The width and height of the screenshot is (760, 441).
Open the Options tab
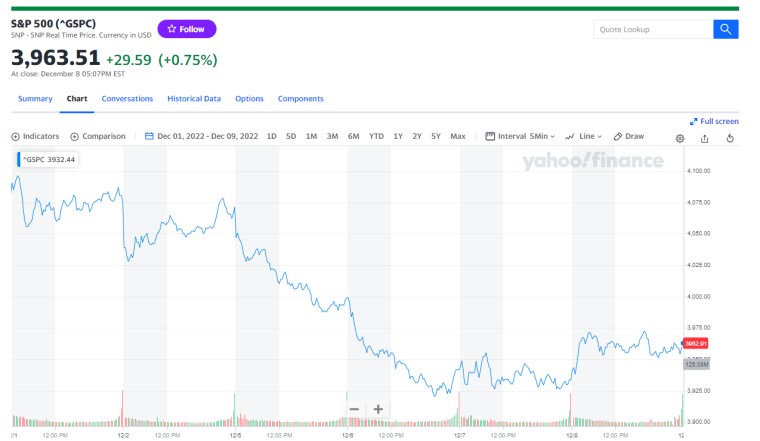pos(249,98)
